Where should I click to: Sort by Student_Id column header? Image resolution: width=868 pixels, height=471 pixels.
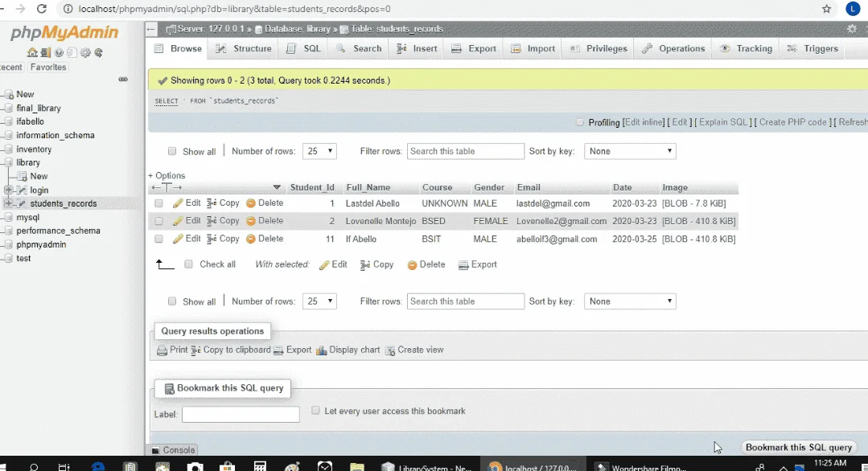tap(312, 187)
